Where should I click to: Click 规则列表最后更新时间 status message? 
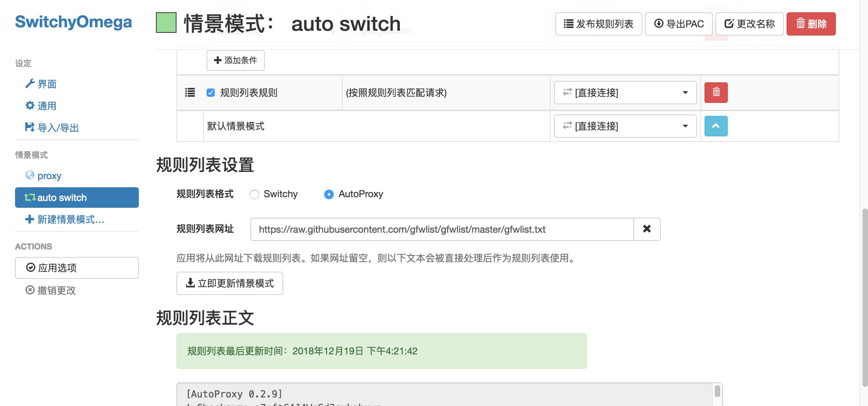point(382,351)
